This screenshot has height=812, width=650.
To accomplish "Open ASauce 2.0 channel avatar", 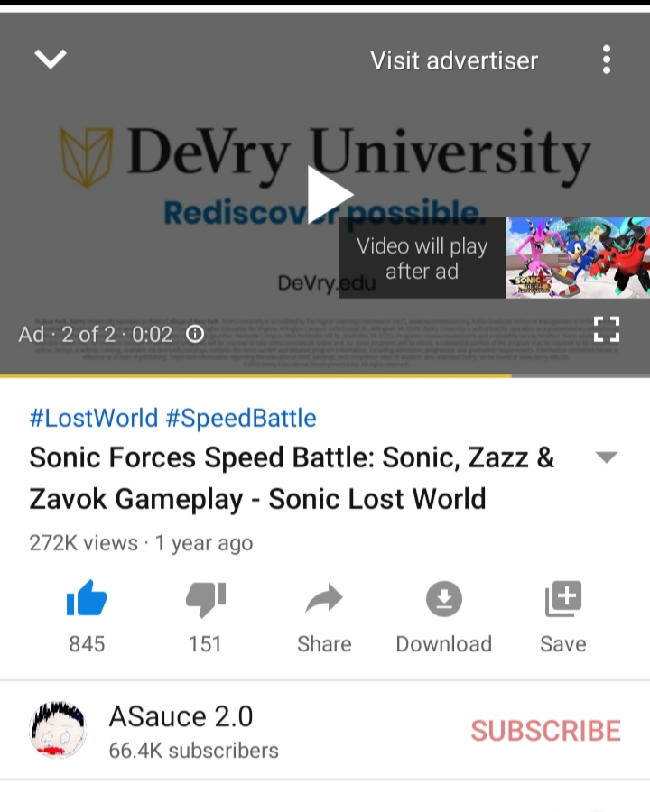I will [x=58, y=730].
